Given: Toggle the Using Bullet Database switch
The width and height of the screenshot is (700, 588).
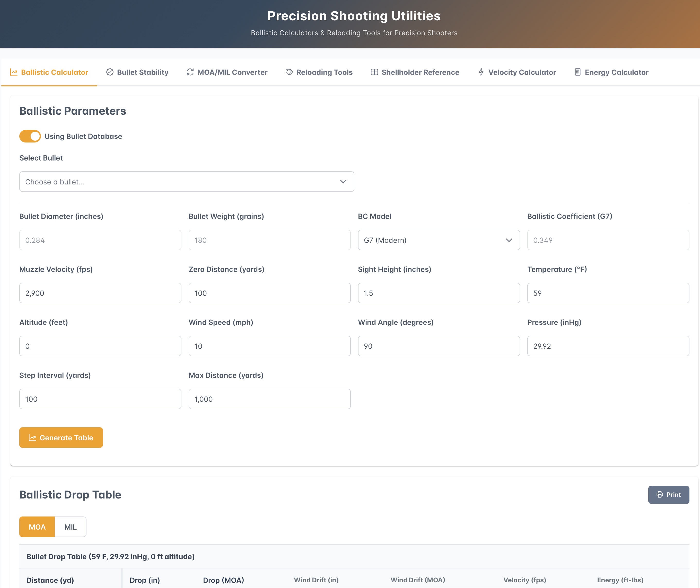Looking at the screenshot, I should [30, 136].
